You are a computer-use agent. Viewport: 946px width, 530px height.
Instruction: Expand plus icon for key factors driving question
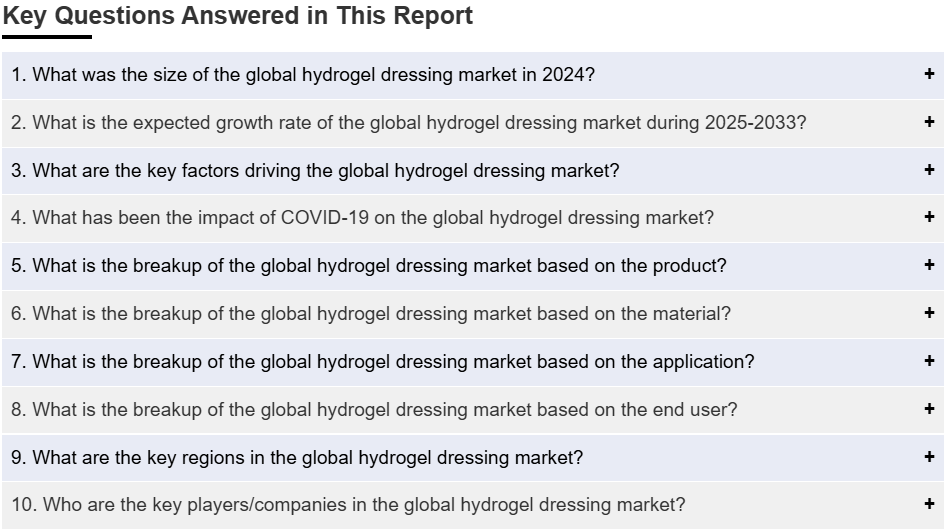coord(929,169)
